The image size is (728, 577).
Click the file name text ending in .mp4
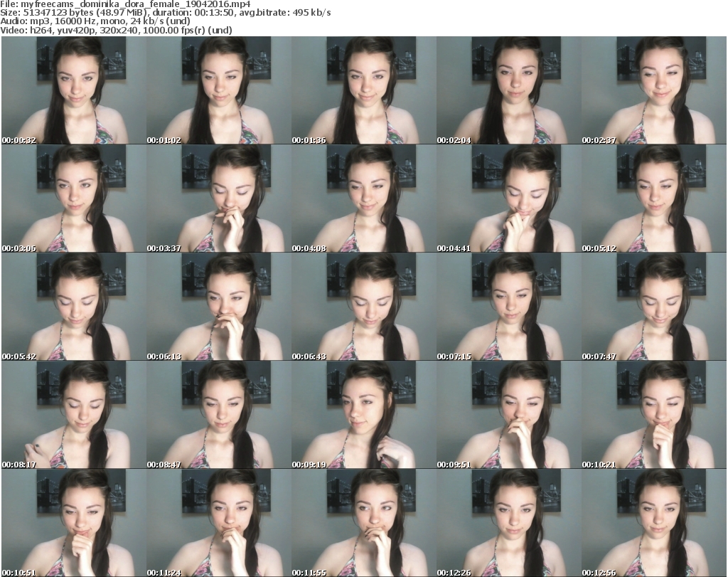136,4
